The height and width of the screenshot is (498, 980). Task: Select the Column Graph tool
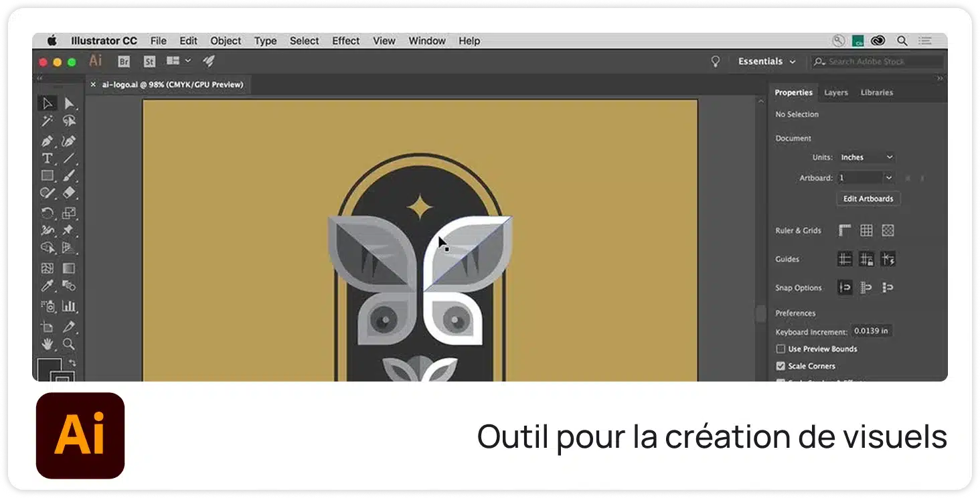point(69,306)
